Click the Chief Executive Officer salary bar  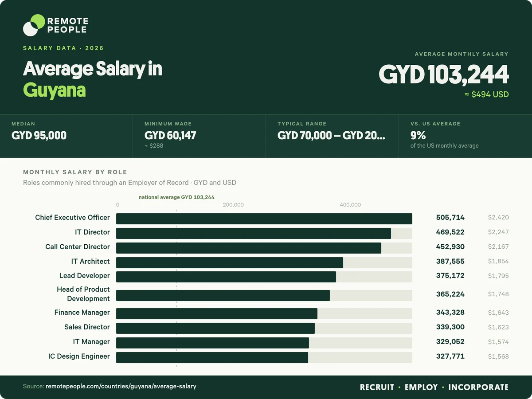click(x=264, y=219)
